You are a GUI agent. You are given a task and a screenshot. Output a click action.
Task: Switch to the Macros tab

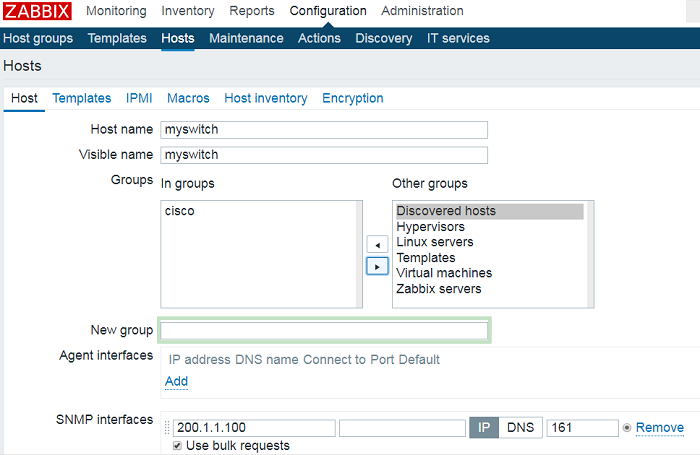(188, 98)
